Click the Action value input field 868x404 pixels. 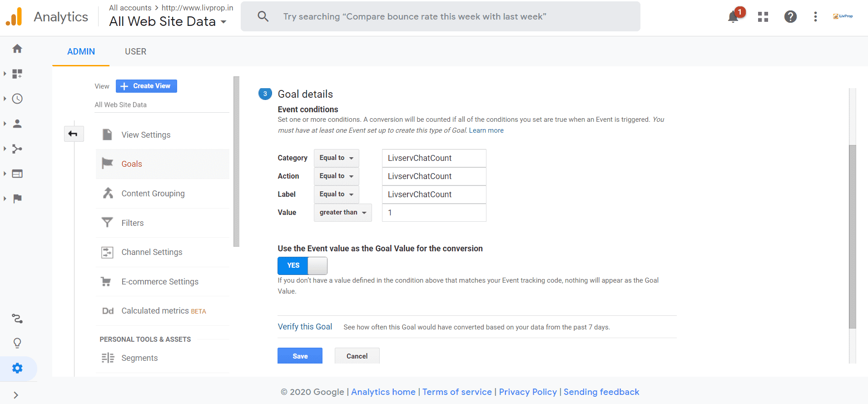pyautogui.click(x=434, y=176)
